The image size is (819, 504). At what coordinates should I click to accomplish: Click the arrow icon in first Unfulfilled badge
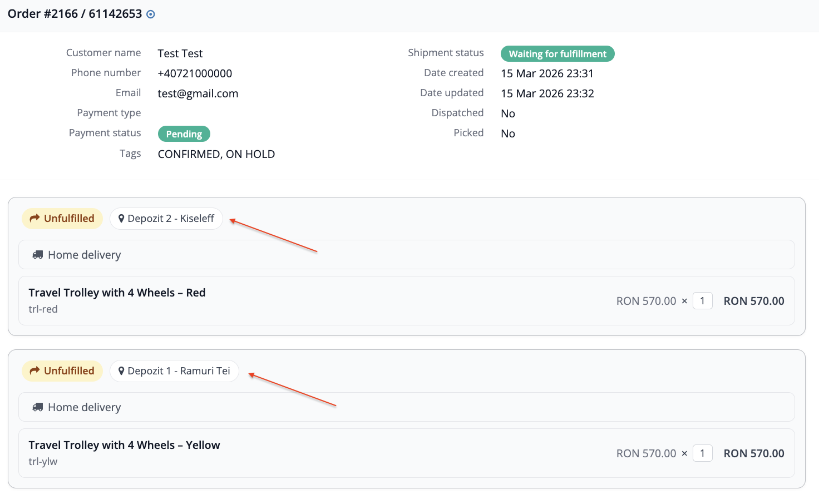tap(34, 218)
